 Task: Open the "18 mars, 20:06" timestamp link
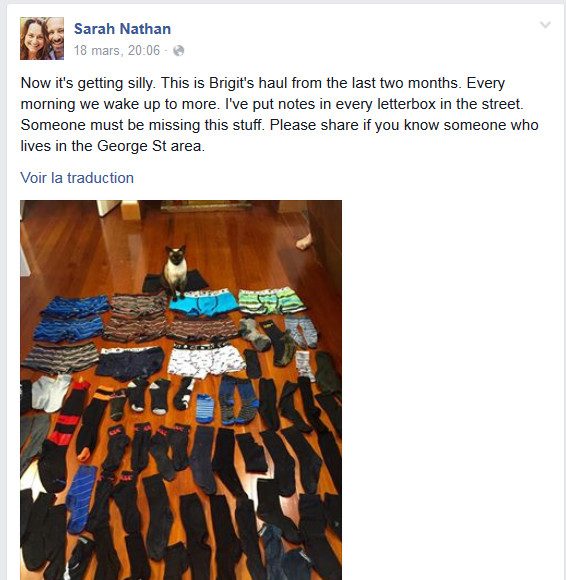point(117,50)
